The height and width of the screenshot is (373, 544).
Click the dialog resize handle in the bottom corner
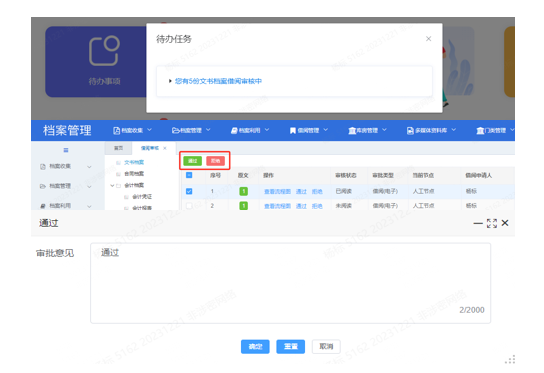tap(510, 359)
